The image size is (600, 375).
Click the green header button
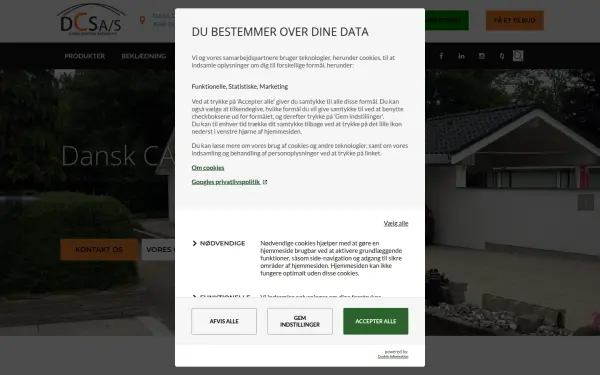(x=447, y=20)
